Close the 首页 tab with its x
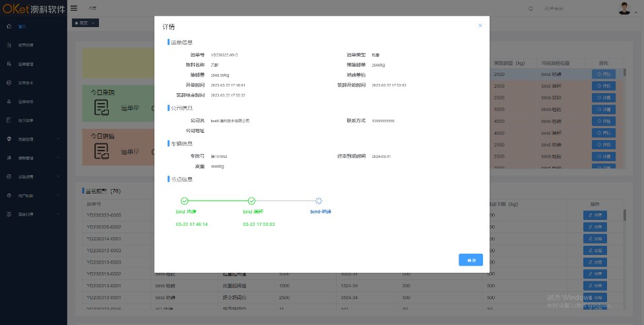 click(93, 23)
